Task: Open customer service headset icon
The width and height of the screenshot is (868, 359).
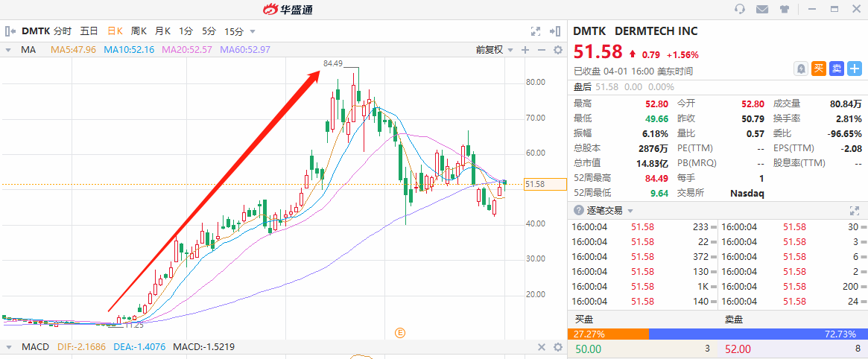Action: coord(740,9)
